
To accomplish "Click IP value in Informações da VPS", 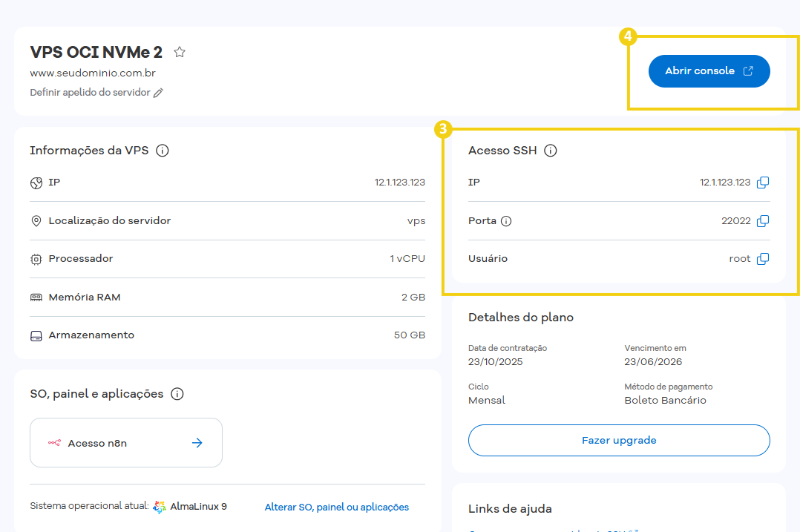I will [399, 182].
